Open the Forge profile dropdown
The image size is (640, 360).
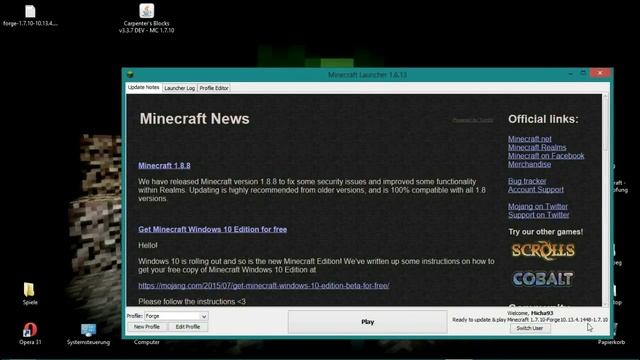coord(176,316)
